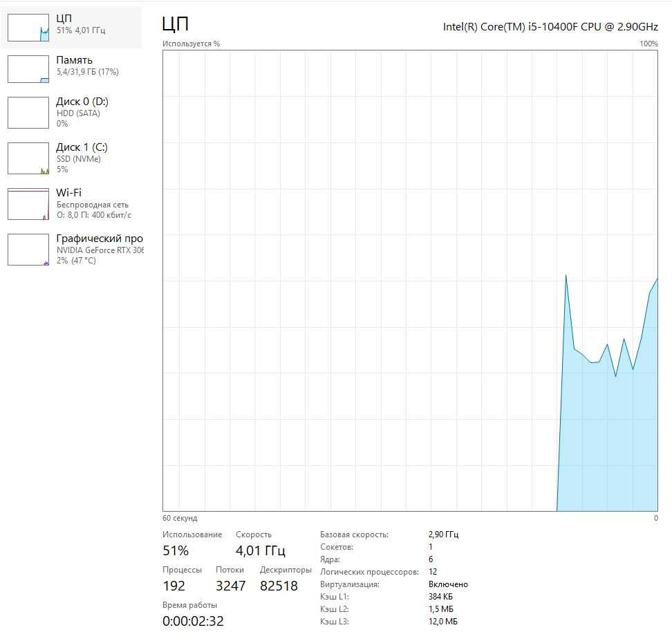Click the ЦП heading above the graph
The height and width of the screenshot is (641, 672).
[x=176, y=24]
